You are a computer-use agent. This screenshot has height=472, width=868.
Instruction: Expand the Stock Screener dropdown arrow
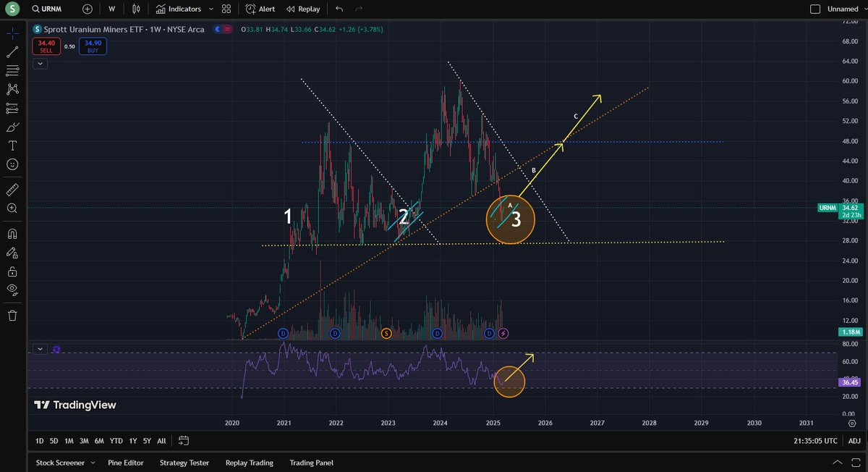point(91,463)
